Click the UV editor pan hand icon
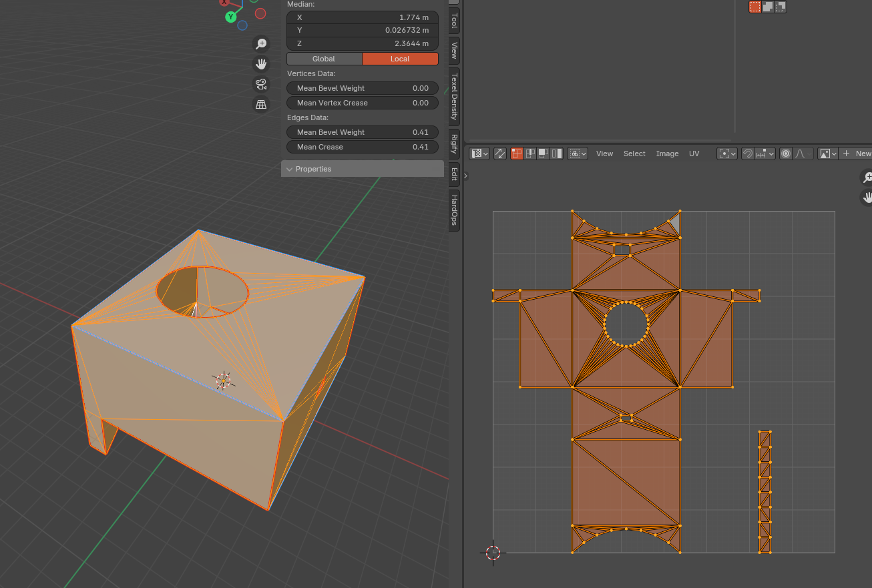 coord(866,197)
